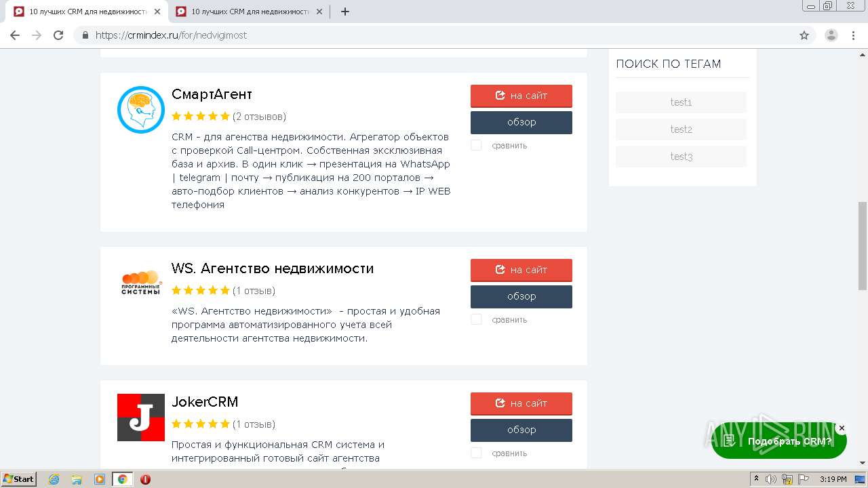Image resolution: width=868 pixels, height=488 pixels.
Task: Select the test1 tag
Action: click(681, 102)
